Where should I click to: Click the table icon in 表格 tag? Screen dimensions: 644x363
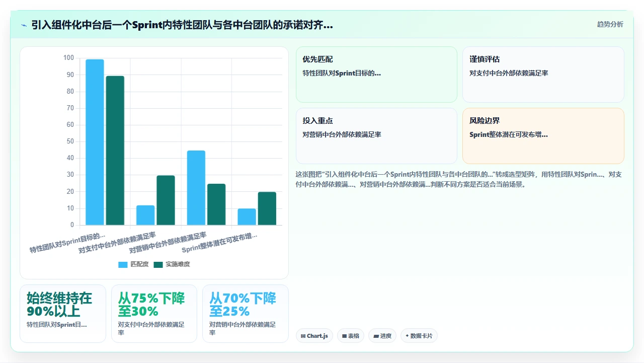click(344, 336)
